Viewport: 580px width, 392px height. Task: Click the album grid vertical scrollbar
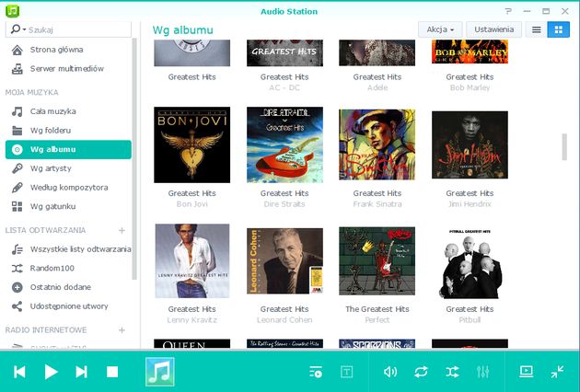564,147
